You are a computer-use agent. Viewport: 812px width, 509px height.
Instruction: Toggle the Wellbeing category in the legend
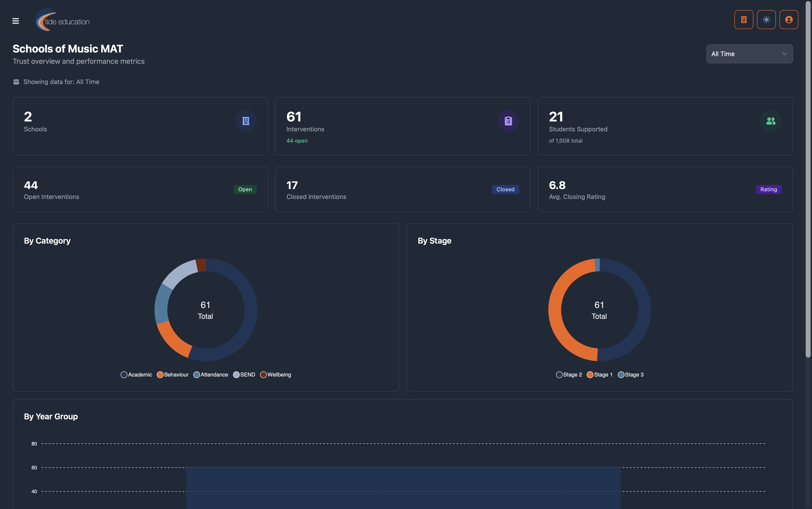276,374
